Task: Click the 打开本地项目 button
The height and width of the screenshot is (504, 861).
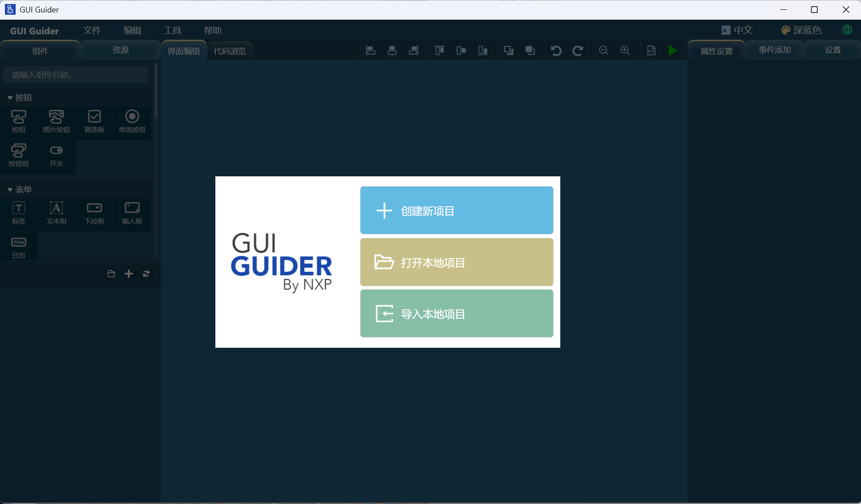Action: [x=456, y=262]
